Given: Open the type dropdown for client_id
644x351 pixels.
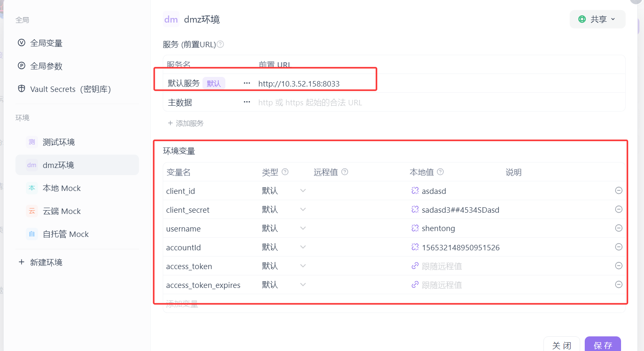Looking at the screenshot, I should pyautogui.click(x=303, y=190).
